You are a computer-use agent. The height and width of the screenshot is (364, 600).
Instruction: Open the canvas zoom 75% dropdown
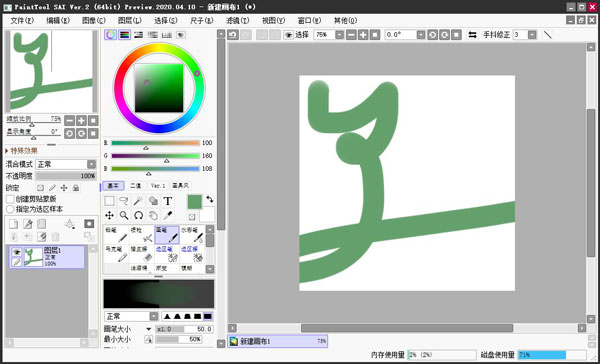[339, 35]
